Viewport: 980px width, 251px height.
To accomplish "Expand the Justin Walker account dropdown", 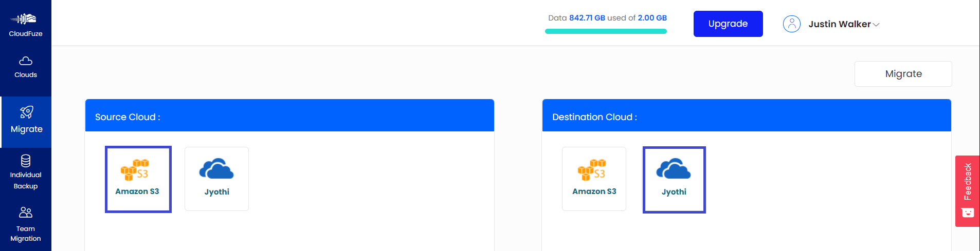I will click(x=839, y=24).
